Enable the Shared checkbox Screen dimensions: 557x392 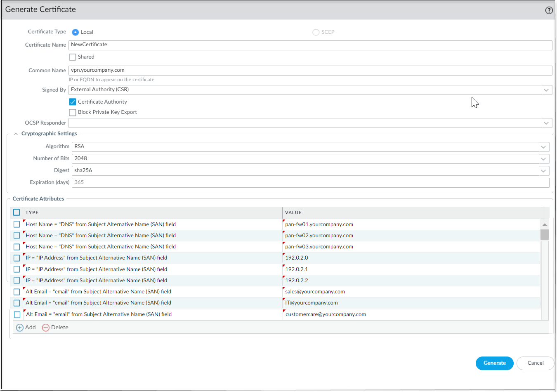[72, 57]
